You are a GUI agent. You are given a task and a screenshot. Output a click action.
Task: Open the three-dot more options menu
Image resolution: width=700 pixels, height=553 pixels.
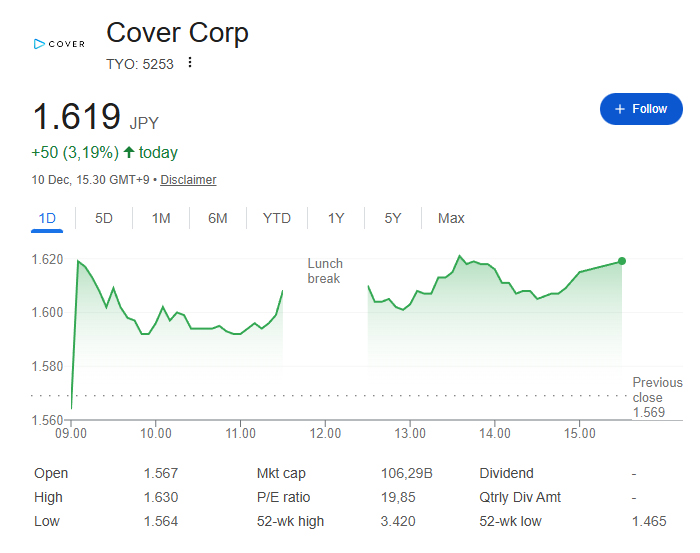coord(190,62)
